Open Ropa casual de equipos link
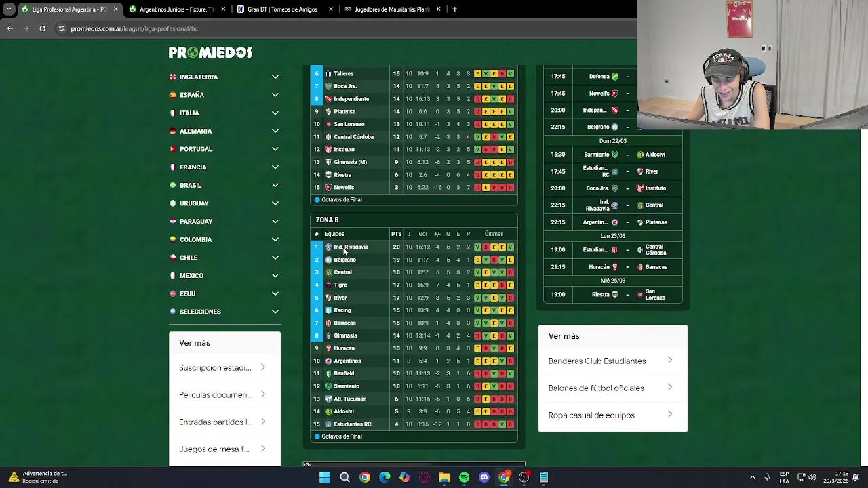 (612, 415)
